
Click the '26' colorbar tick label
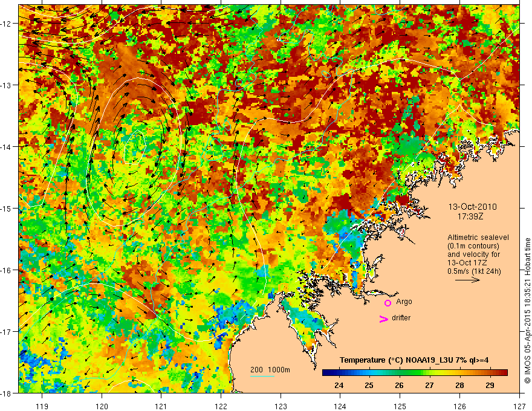[400, 385]
